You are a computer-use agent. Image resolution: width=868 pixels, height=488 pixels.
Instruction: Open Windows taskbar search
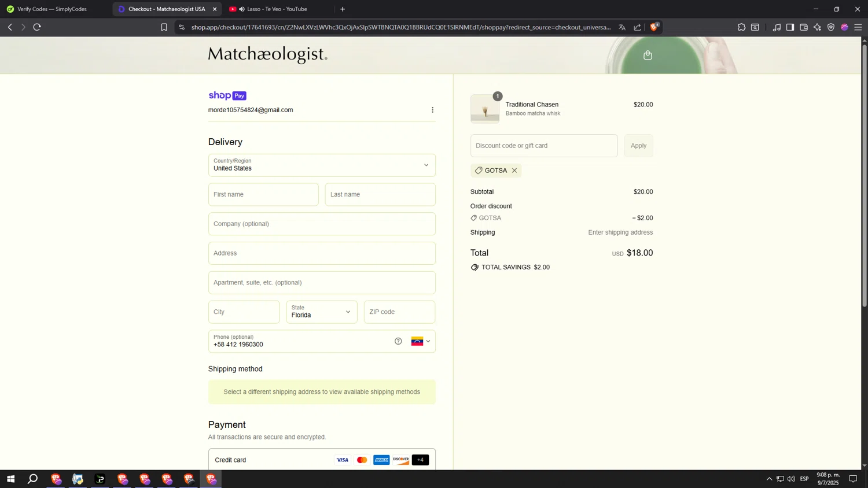click(33, 479)
